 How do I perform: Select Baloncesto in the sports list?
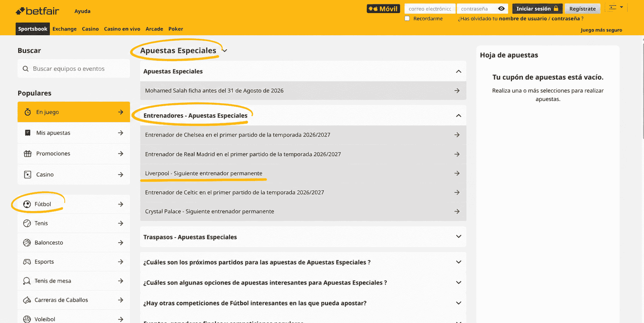point(73,242)
